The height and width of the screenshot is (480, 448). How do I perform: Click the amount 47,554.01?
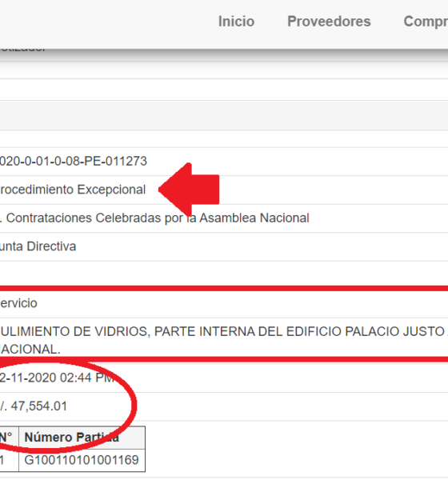click(33, 406)
